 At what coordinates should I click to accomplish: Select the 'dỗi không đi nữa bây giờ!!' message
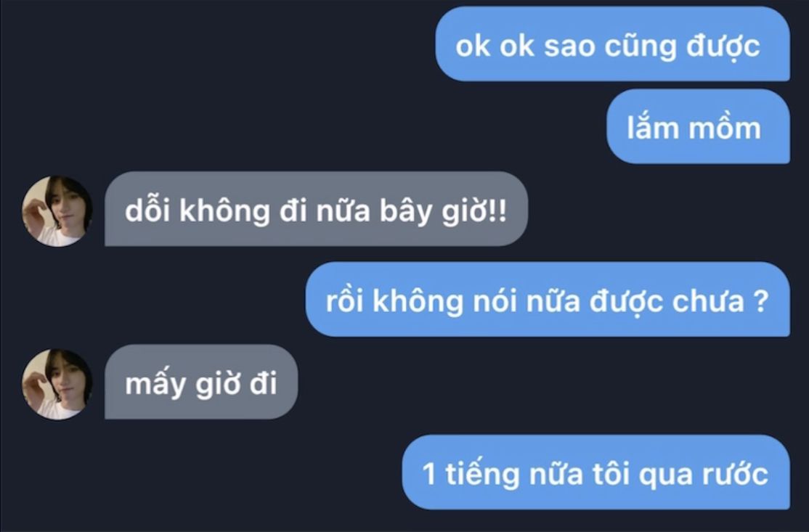tap(317, 209)
